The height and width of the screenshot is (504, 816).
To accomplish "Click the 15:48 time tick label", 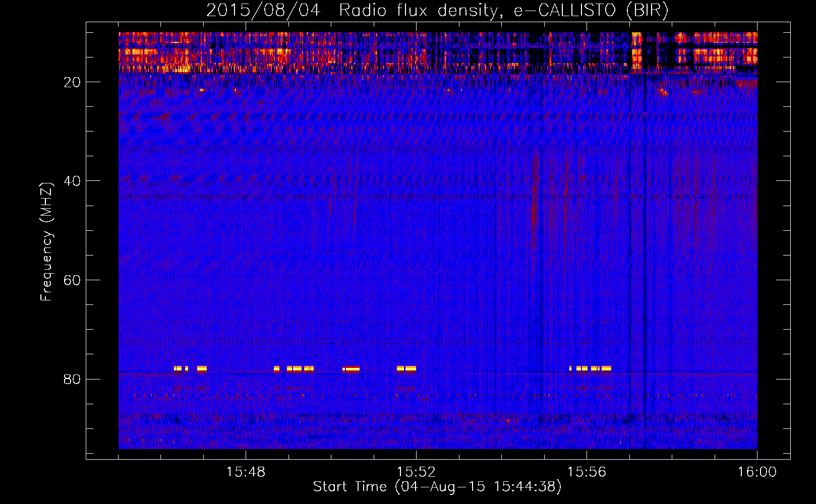I will click(246, 472).
